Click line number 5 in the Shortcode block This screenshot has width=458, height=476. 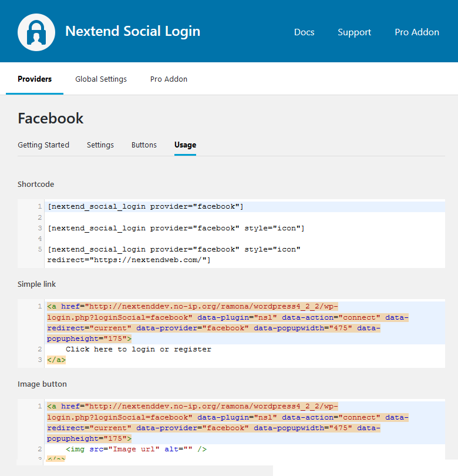[39, 249]
